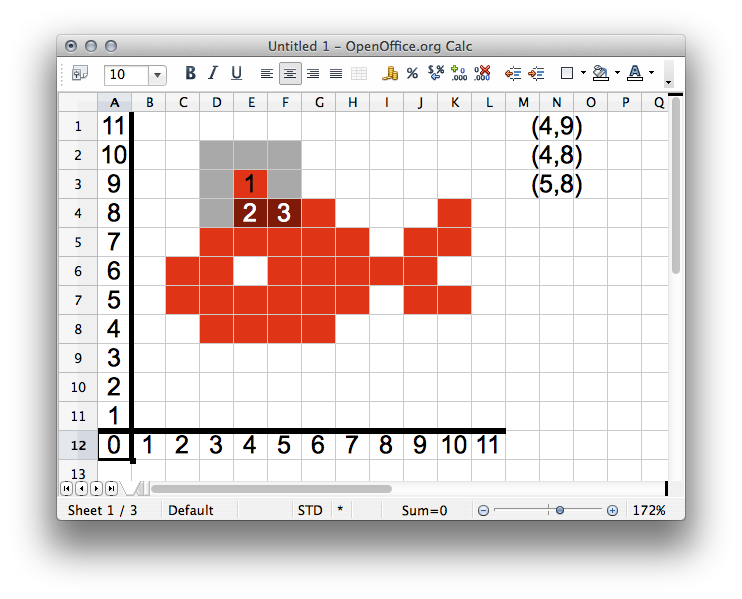
Task: Select row 12 header
Action: coord(78,445)
